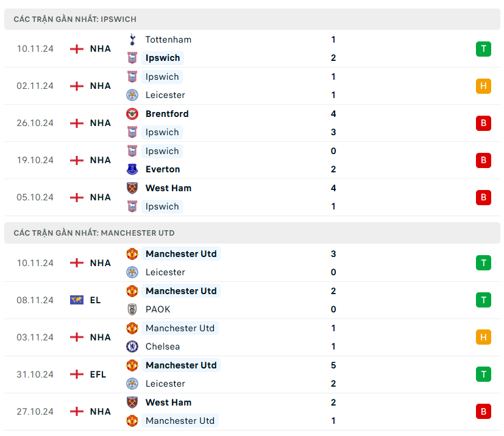
Task: Open the Brentford team link
Action: click(167, 114)
